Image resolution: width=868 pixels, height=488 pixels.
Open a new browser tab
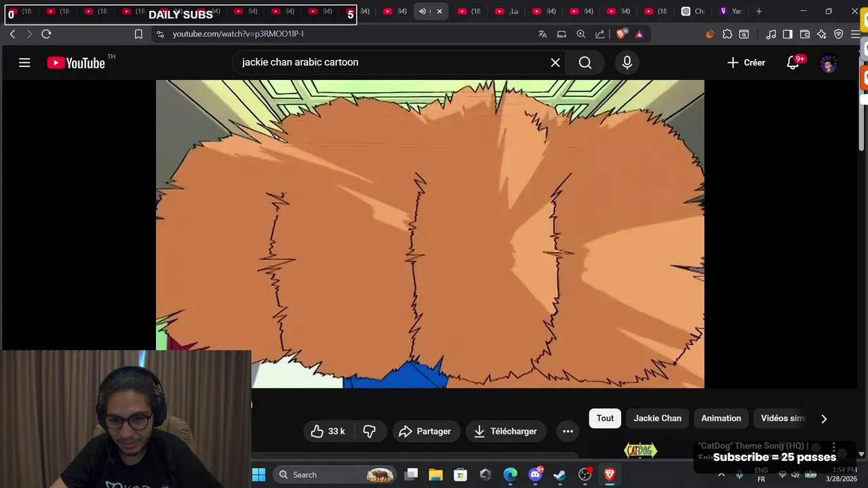pos(759,11)
